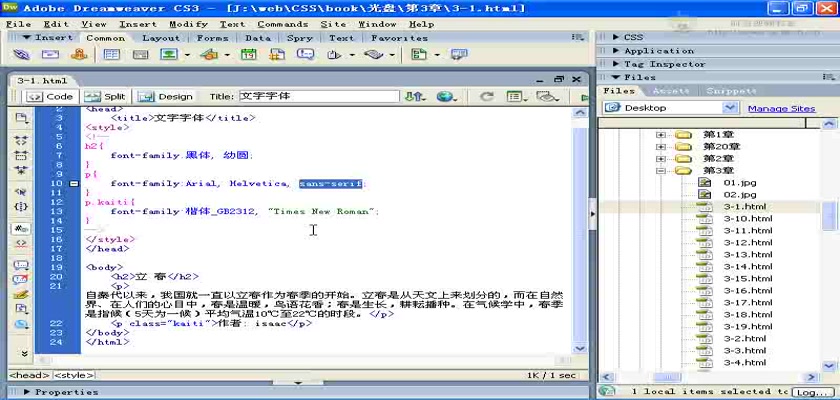The width and height of the screenshot is (840, 400).
Task: Open the Insert bar Layout tab
Action: click(161, 38)
